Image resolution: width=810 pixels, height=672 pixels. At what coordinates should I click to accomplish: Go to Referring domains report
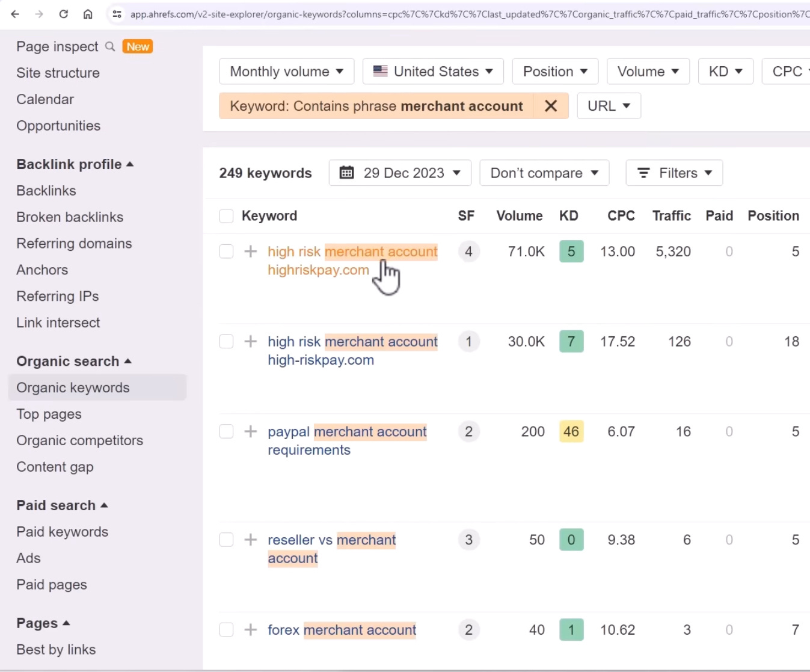point(74,244)
